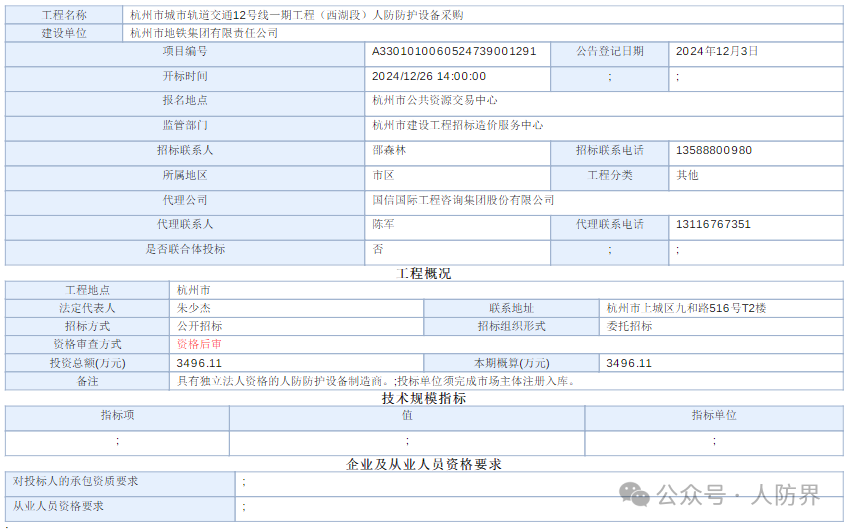Select the project name text about 杭州市城市轨道交通12号线
This screenshot has height=529, width=848.
click(296, 15)
